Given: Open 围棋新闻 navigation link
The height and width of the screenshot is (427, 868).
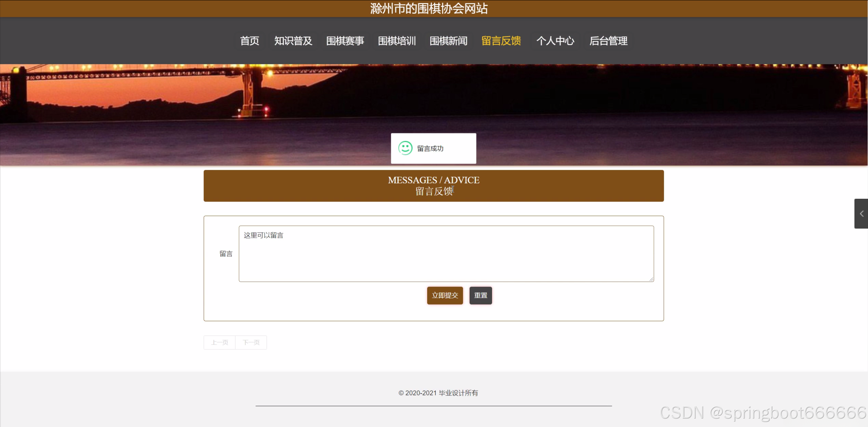Looking at the screenshot, I should [x=448, y=41].
